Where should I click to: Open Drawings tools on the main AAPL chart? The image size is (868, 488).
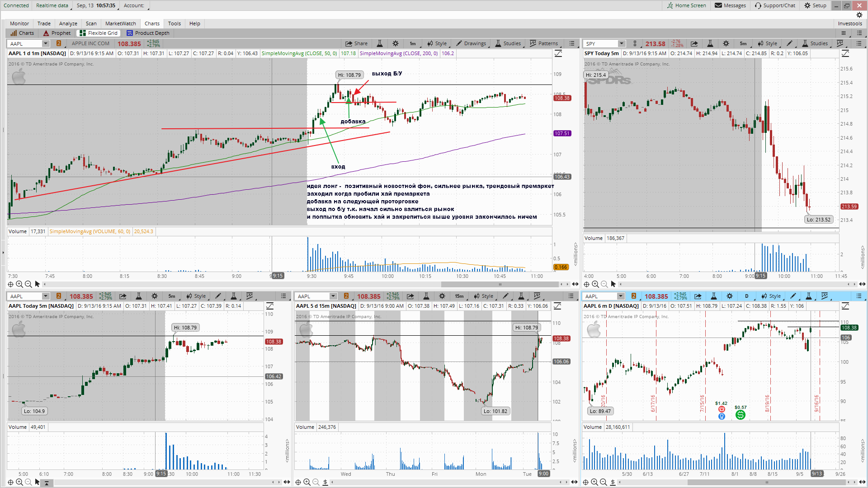click(471, 43)
